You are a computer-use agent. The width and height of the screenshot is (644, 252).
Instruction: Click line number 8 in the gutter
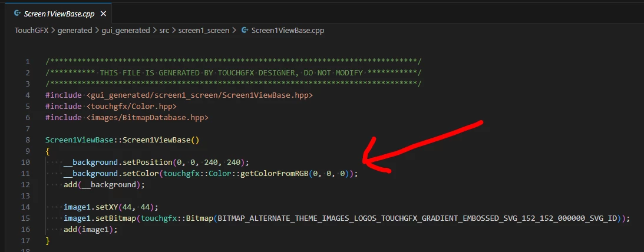point(28,140)
